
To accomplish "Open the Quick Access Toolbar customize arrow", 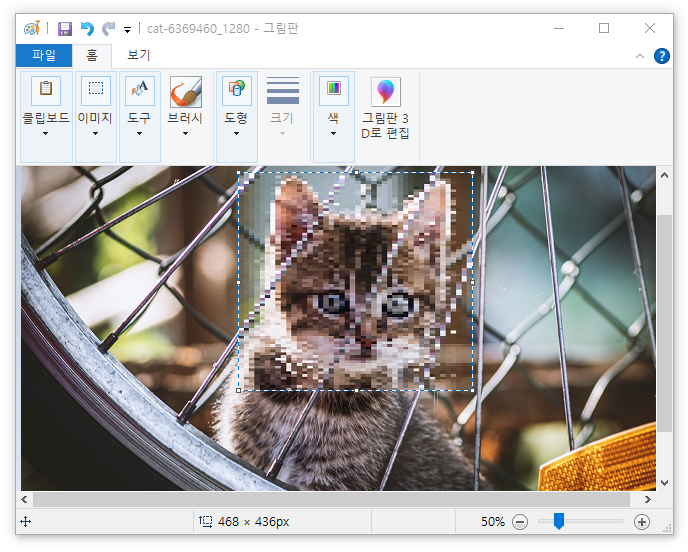I will coord(127,30).
